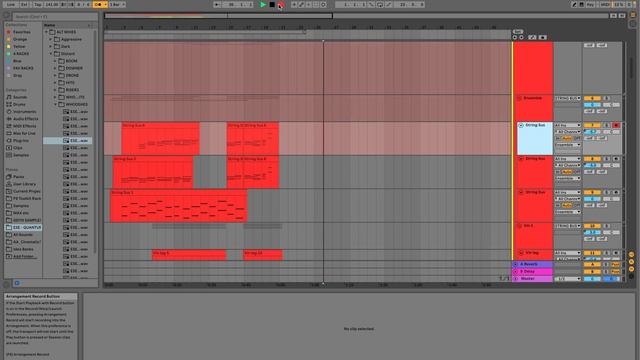Expand the Aggressive folder
The width and height of the screenshot is (640, 360).
pyautogui.click(x=51, y=39)
